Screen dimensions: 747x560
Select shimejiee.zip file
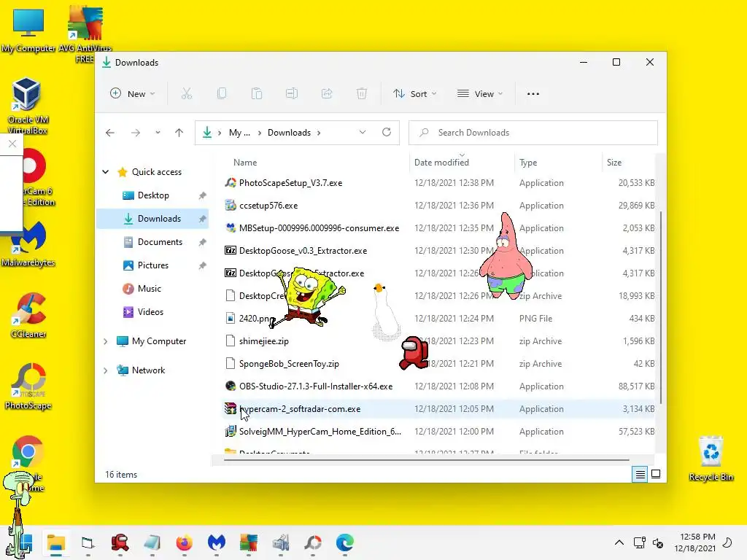click(438, 341)
